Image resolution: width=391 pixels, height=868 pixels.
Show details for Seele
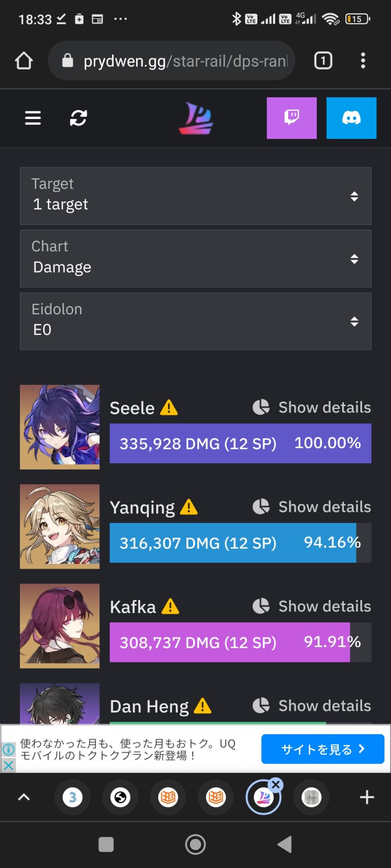tap(312, 407)
